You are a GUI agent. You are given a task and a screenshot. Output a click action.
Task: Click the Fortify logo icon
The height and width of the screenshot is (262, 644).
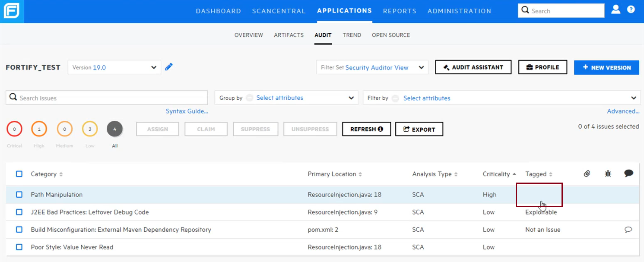[12, 11]
